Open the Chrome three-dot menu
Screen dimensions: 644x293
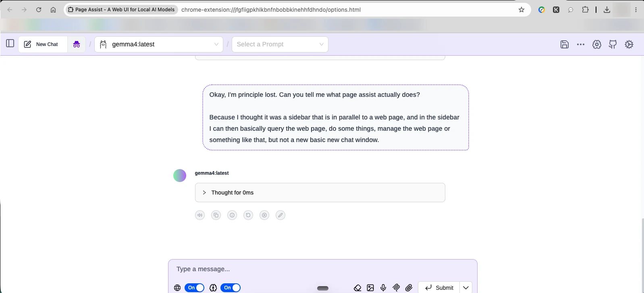click(636, 10)
